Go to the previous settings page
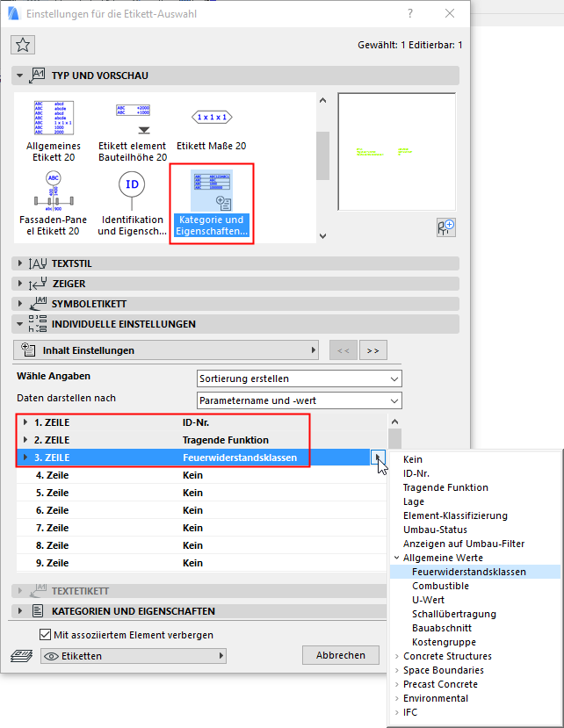 click(343, 350)
